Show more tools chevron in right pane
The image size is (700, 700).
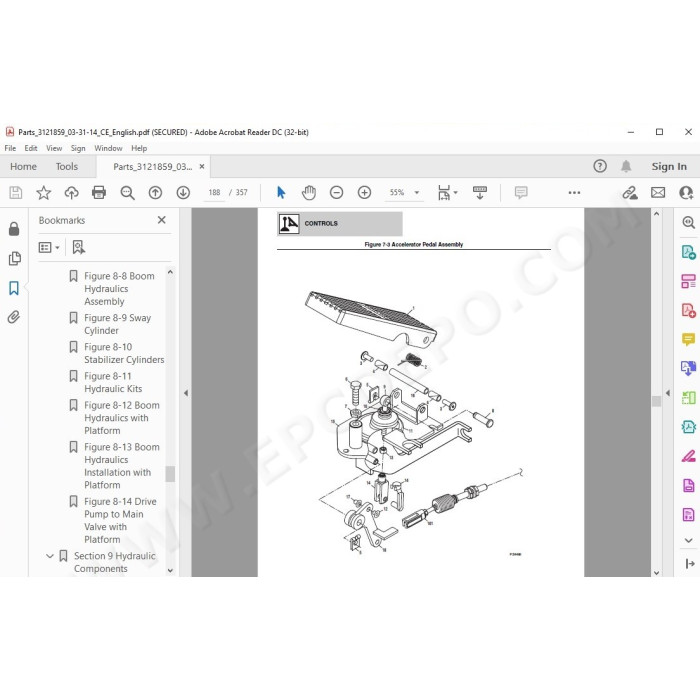[x=688, y=540]
